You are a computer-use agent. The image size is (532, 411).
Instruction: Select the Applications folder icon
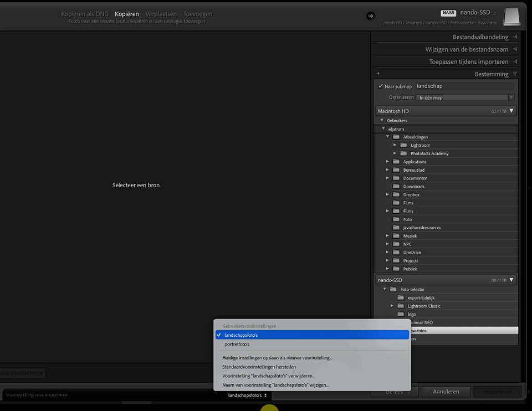tap(396, 161)
